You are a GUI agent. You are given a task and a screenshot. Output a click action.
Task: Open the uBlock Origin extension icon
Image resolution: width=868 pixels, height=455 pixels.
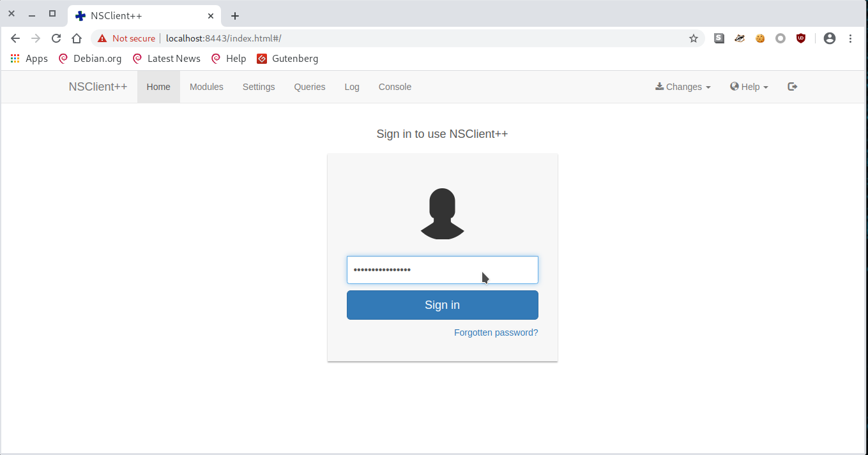(x=801, y=38)
